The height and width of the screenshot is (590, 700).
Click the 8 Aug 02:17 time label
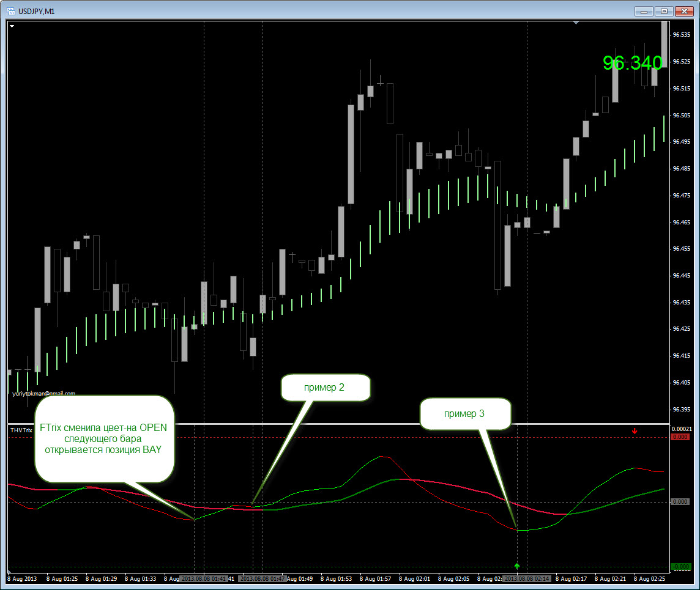[571, 578]
